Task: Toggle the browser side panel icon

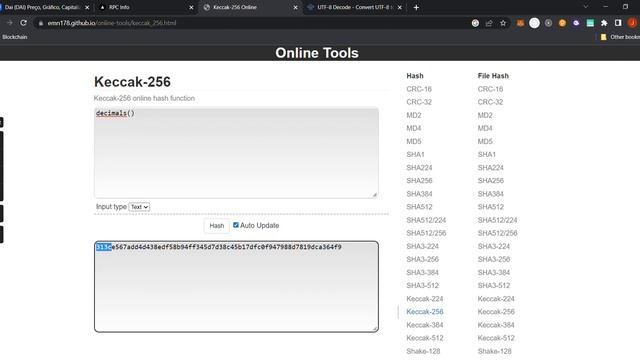Action: tap(618, 23)
